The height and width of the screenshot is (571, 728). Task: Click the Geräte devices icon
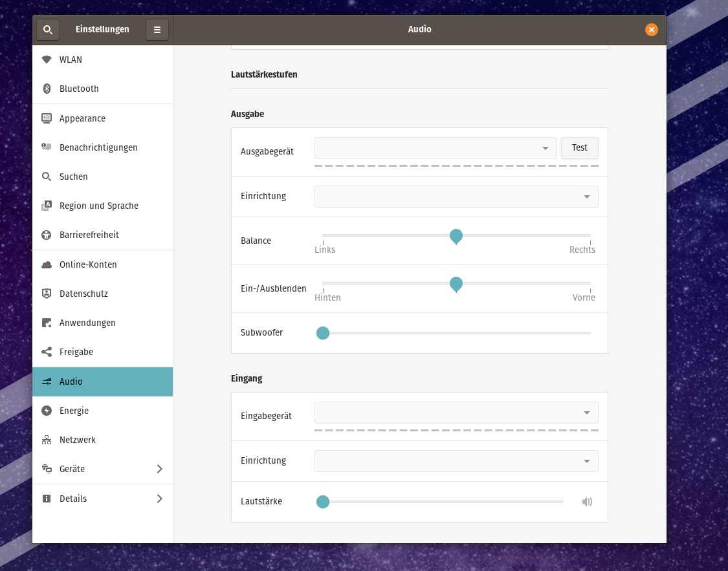[47, 469]
